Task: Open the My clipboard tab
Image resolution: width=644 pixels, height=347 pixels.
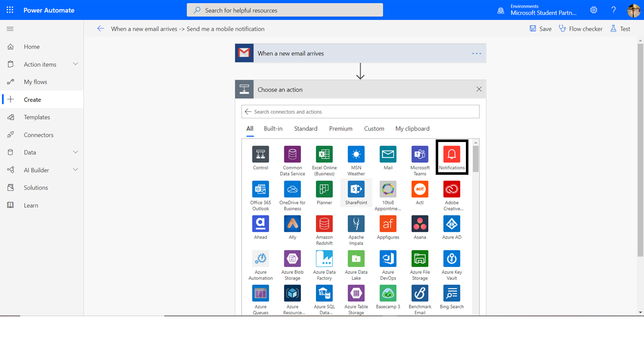Action: pos(412,128)
